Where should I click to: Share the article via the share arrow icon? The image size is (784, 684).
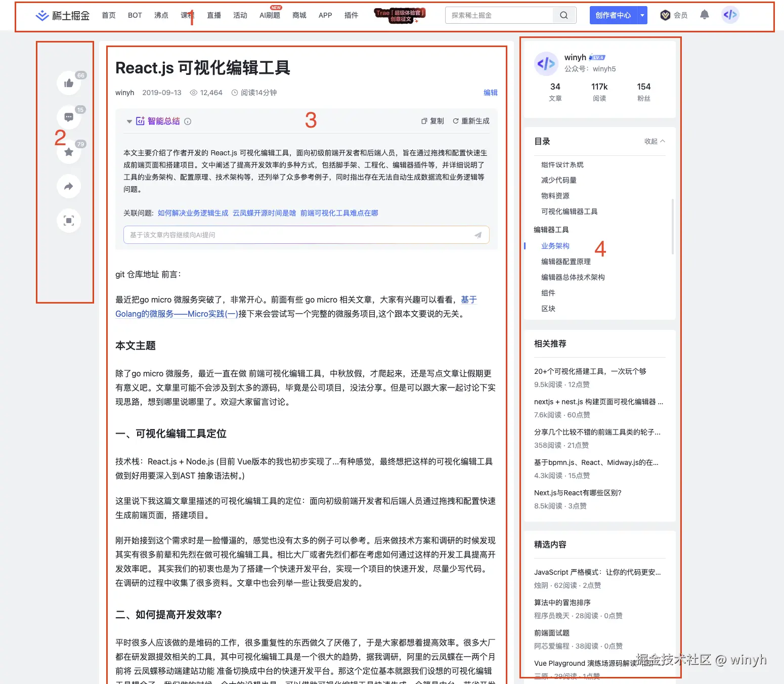pyautogui.click(x=69, y=186)
